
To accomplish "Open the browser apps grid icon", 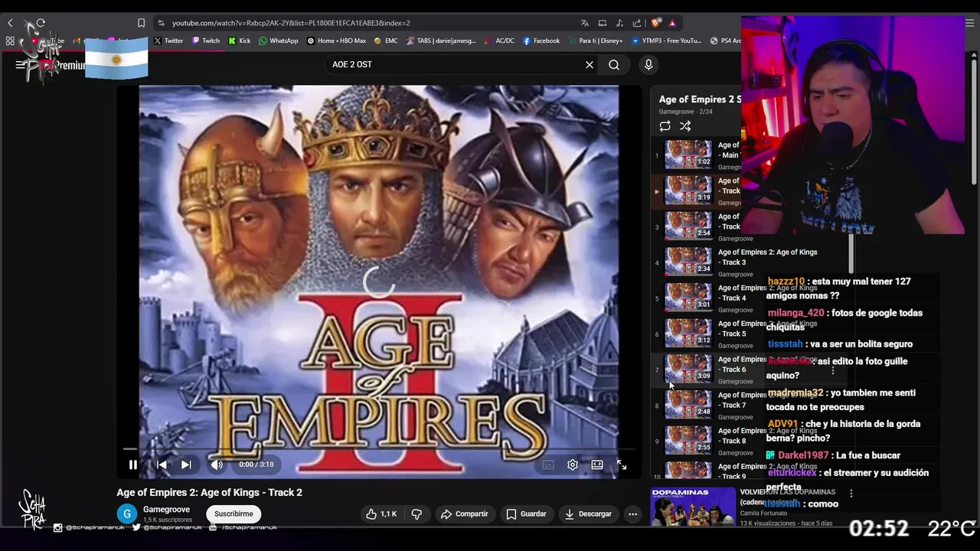I will click(x=10, y=41).
